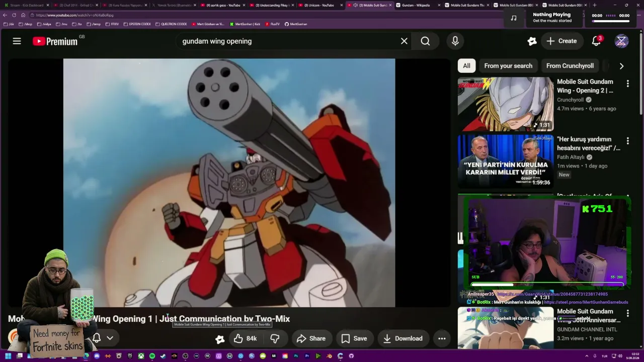Viewport: 644px width, 362px height.
Task: Open Premiere Pro from the taskbar
Action: point(307,356)
